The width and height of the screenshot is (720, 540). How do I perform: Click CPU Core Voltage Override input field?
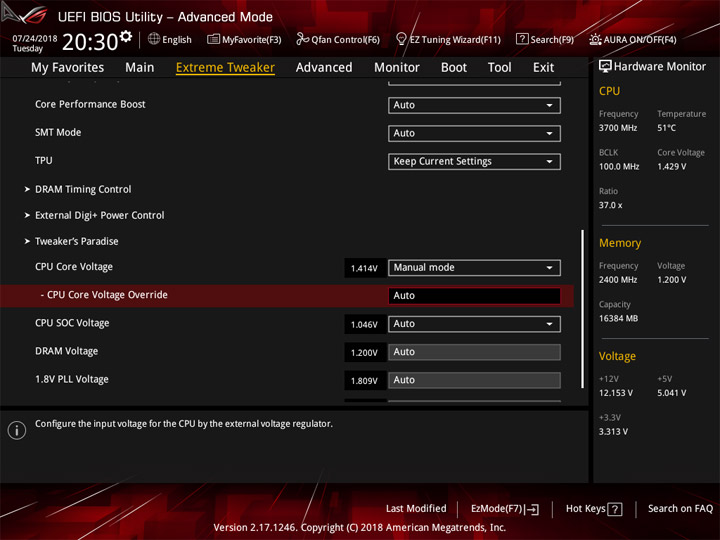(x=474, y=296)
